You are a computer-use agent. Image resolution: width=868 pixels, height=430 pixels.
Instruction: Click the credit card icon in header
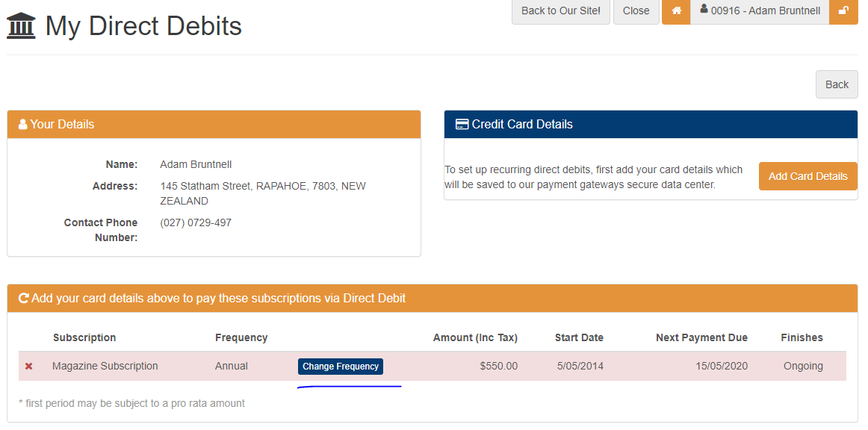coord(462,125)
